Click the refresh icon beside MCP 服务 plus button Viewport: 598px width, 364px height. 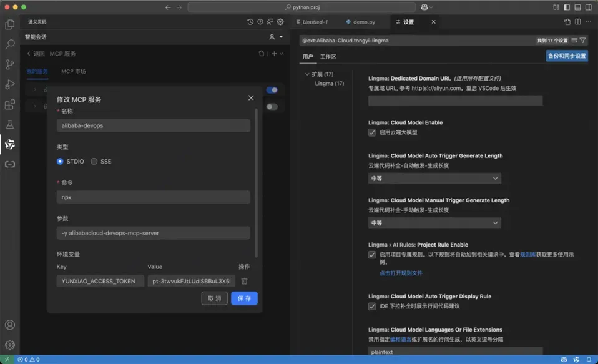click(x=262, y=54)
